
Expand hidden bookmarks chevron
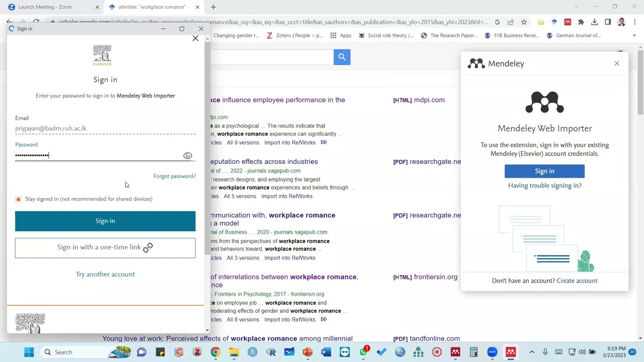pos(634,36)
